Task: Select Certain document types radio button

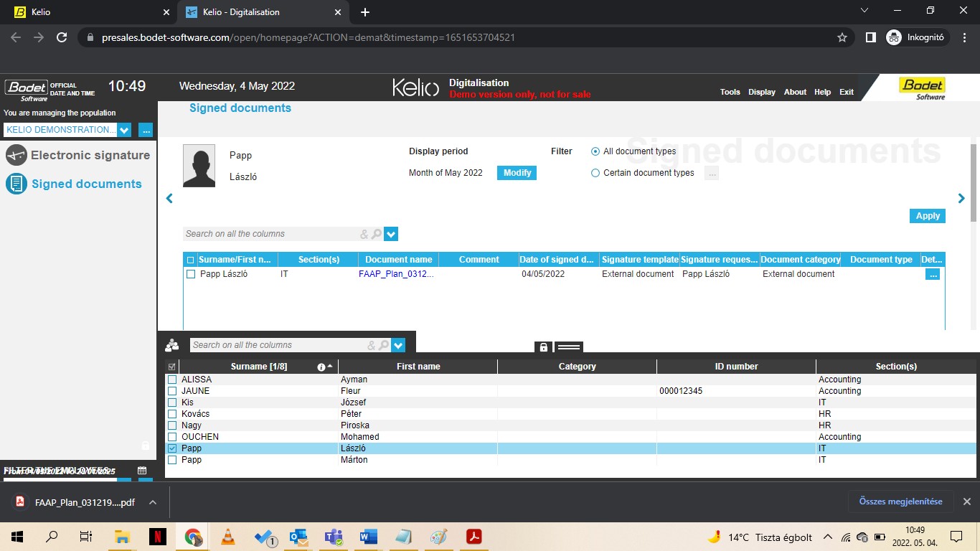Action: [x=595, y=173]
